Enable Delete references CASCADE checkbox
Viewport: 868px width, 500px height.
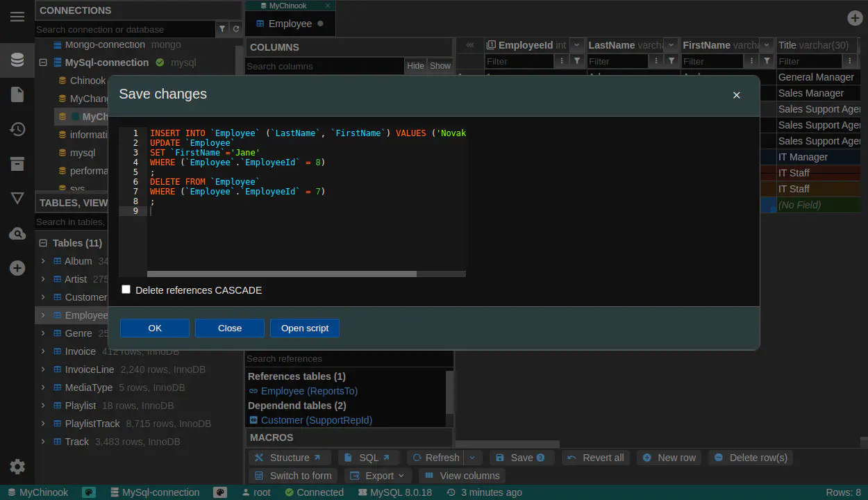point(126,290)
